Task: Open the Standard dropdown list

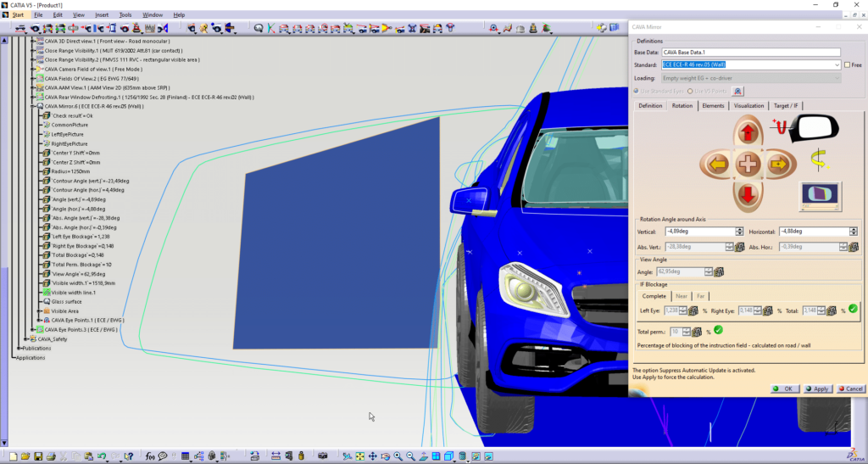Action: pyautogui.click(x=837, y=65)
